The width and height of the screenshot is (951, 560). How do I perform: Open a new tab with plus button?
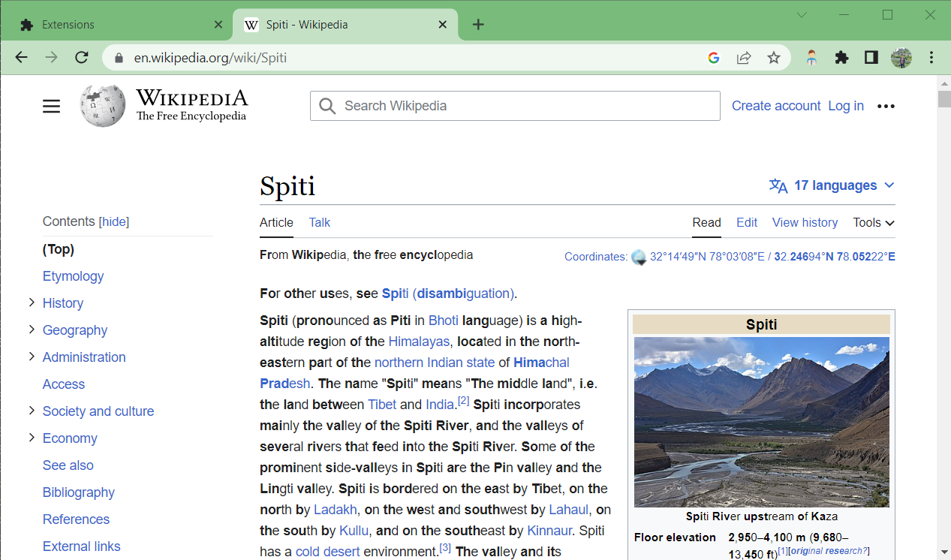478,25
